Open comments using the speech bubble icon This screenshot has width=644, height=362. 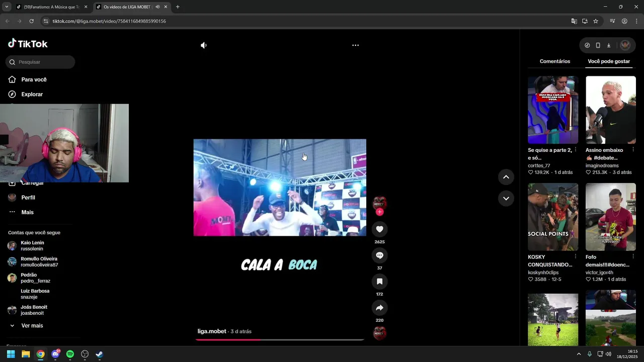click(379, 255)
